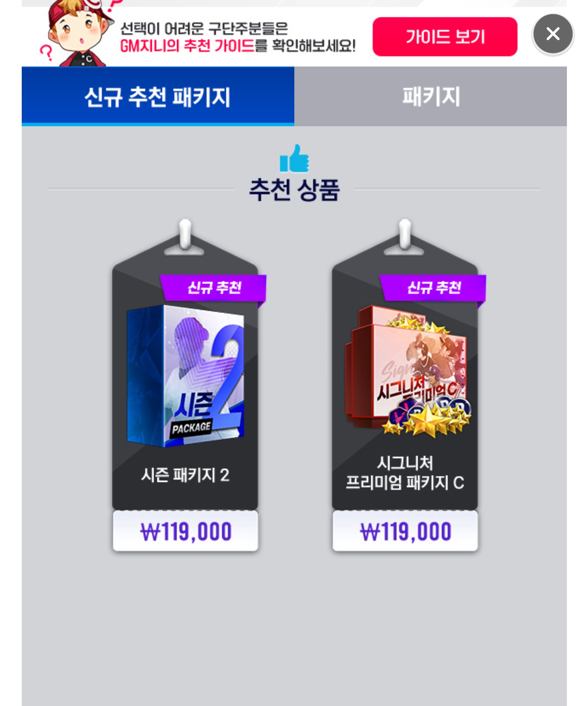Click 신규 추천 ribbon on season package
The width and height of the screenshot is (588, 706).
pos(214,288)
